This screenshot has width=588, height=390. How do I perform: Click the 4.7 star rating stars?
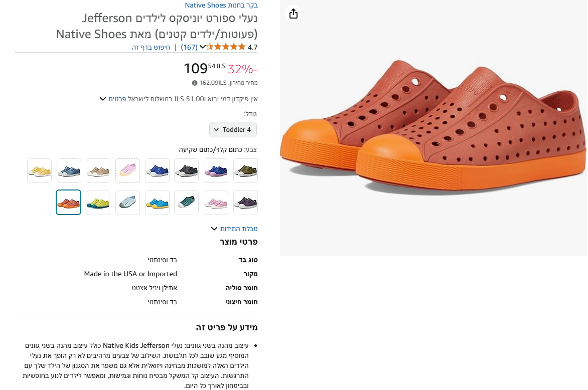point(226,46)
